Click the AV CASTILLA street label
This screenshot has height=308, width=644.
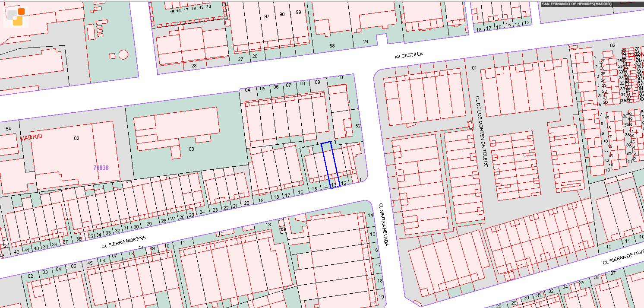(x=408, y=55)
